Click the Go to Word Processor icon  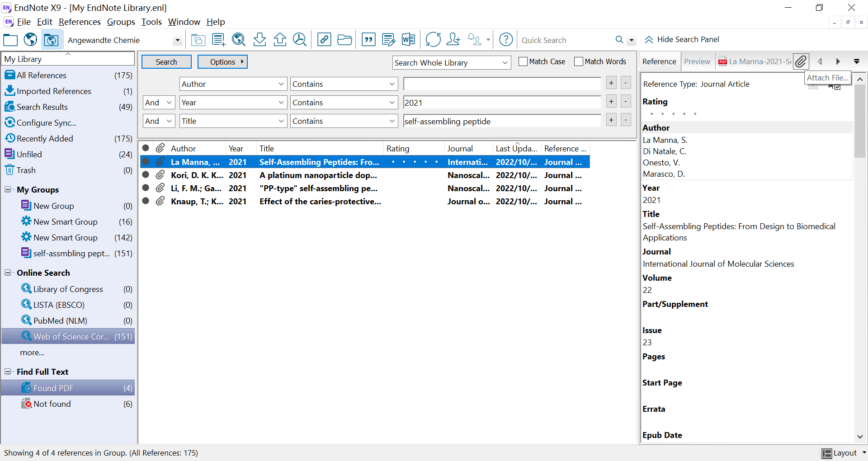click(408, 40)
